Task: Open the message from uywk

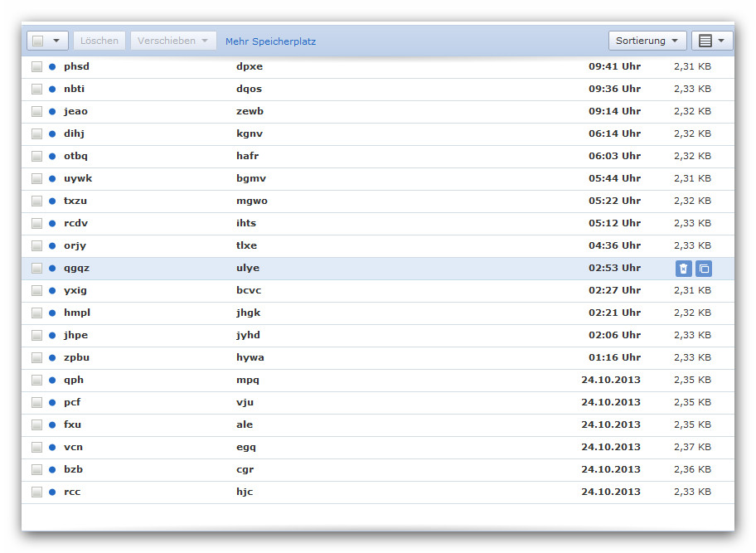Action: click(78, 178)
